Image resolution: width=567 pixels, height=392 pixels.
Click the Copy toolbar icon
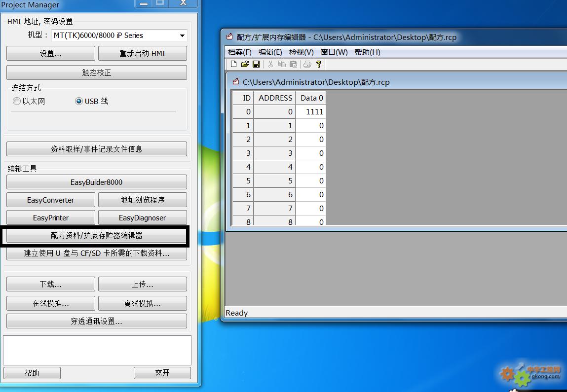click(282, 64)
